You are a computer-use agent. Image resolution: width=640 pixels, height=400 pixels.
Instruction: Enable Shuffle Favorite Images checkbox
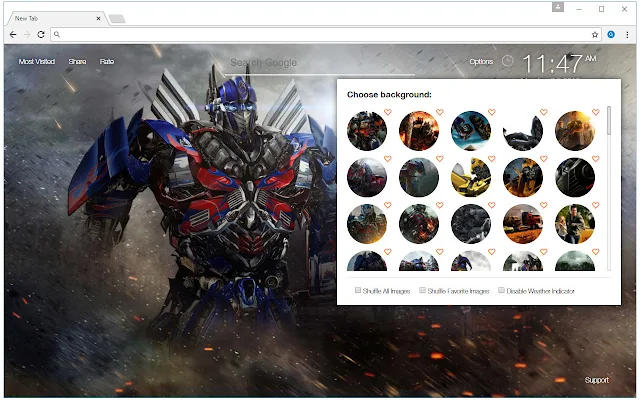click(422, 291)
